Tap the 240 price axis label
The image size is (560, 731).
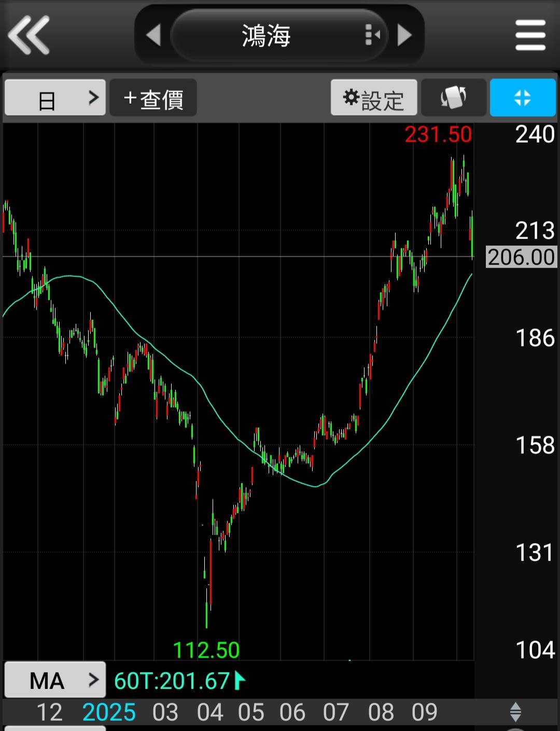pos(535,134)
